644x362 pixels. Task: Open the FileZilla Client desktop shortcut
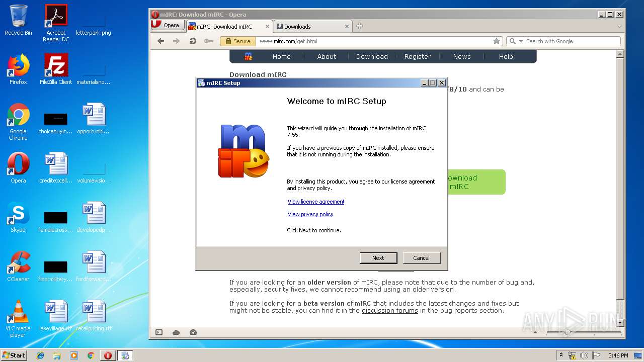(x=56, y=69)
